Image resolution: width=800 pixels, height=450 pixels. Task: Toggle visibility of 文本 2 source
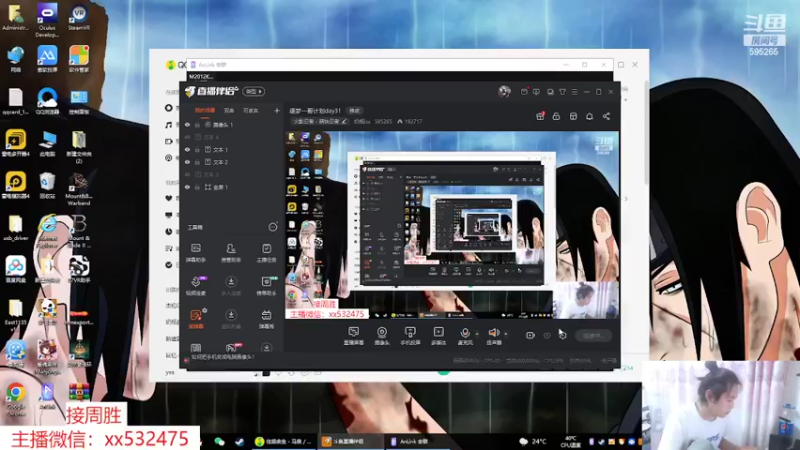187,162
